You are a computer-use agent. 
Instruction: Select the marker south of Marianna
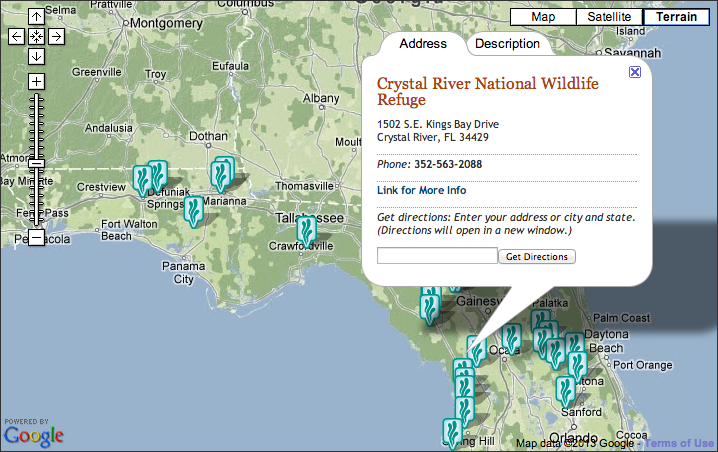click(193, 210)
